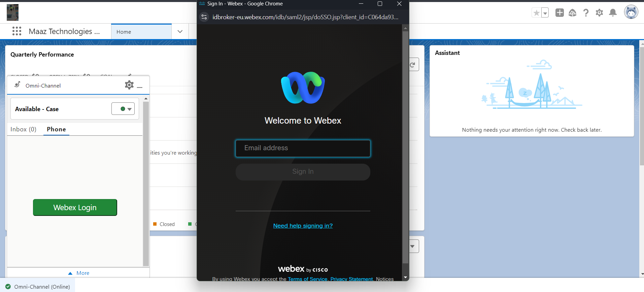Open Omni-Channel settings gear
Viewport: 644px width, 292px height.
point(129,85)
